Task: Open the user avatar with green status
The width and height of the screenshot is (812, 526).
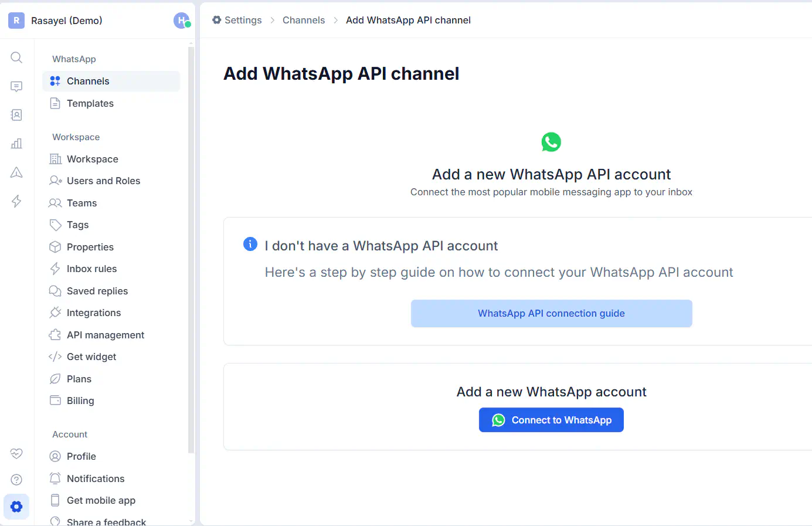Action: click(x=182, y=21)
